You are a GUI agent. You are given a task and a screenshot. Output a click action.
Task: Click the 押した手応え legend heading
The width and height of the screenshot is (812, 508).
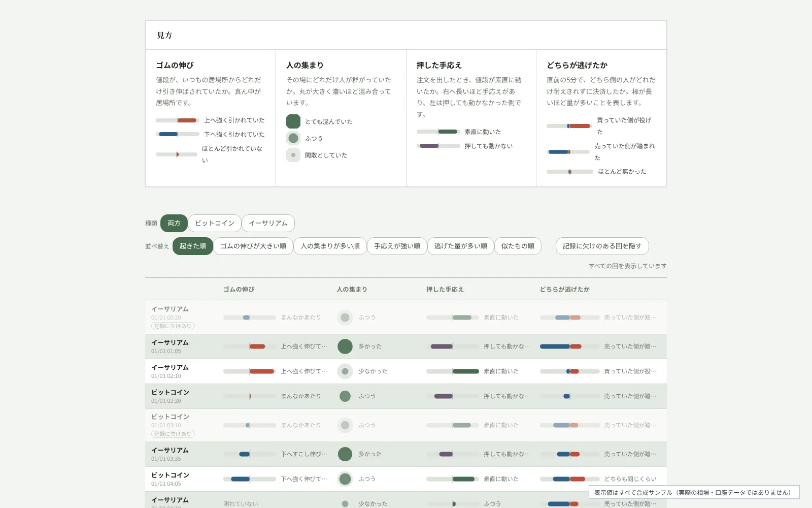tap(439, 65)
